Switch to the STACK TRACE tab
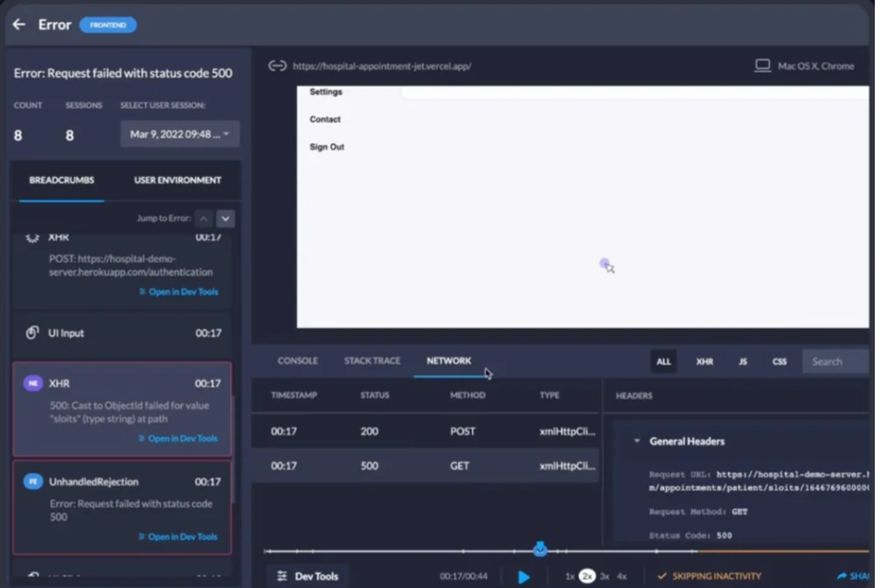The width and height of the screenshot is (882, 588). point(372,360)
